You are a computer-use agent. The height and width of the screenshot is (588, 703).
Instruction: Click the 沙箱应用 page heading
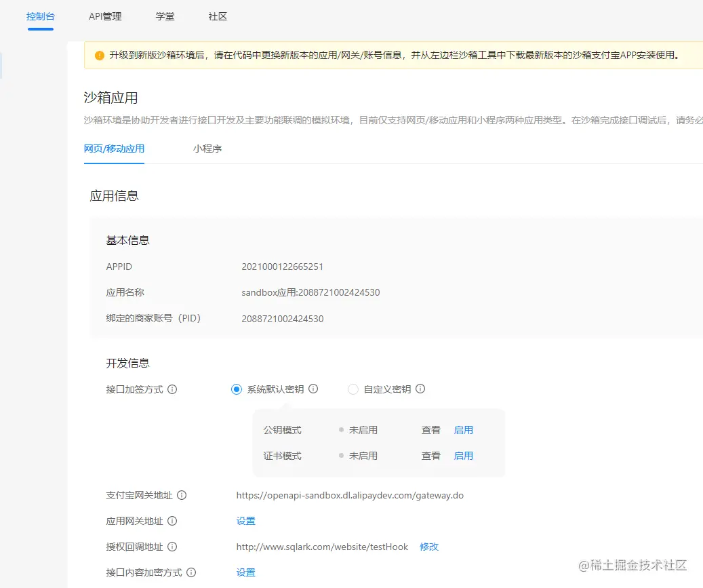[111, 98]
